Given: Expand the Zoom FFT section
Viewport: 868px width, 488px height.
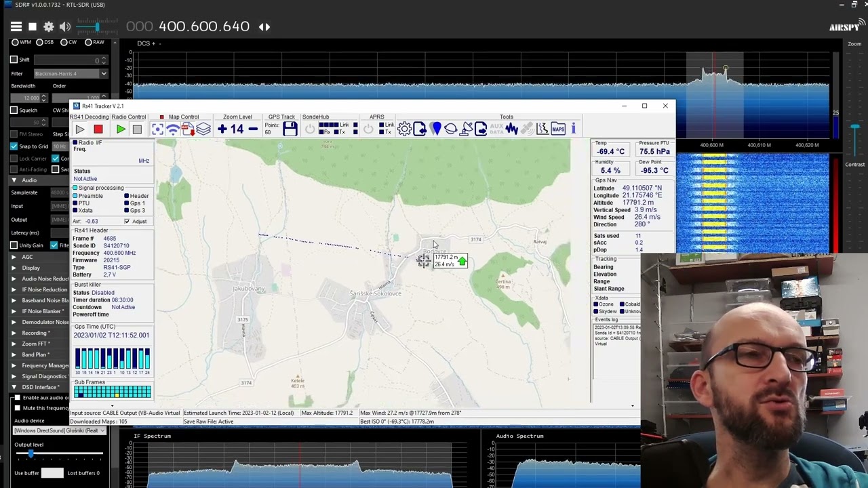Looking at the screenshot, I should 14,344.
